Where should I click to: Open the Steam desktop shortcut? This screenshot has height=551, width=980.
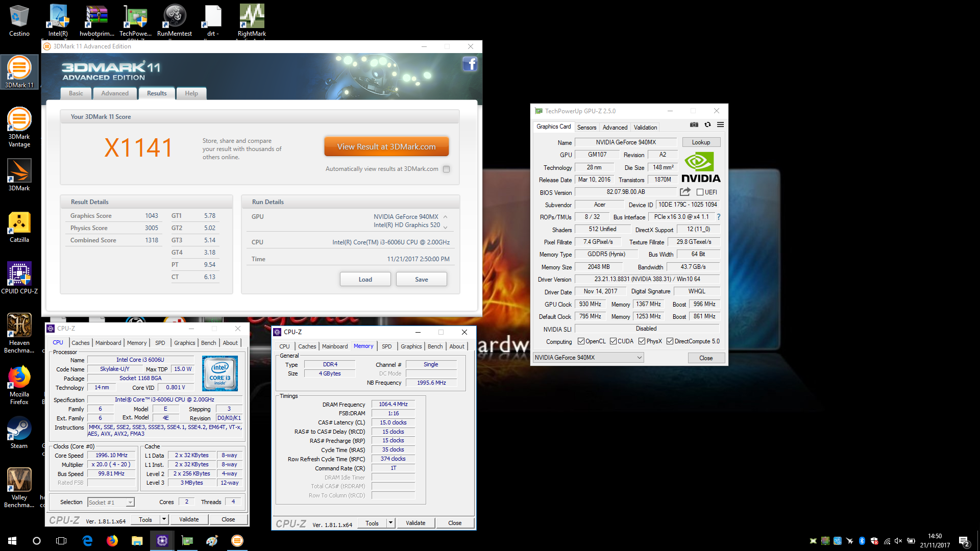pos(19,433)
